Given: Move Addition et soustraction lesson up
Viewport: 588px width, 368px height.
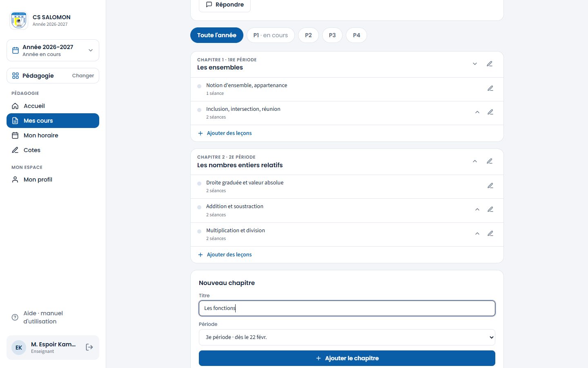Looking at the screenshot, I should tap(477, 209).
